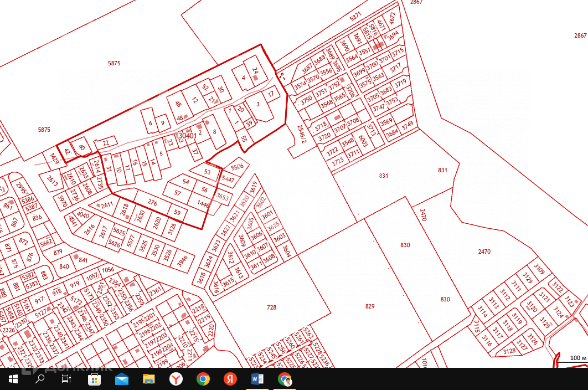This screenshot has width=588, height=390.
Task: Select cadastral block label 130401
Action: (186, 136)
